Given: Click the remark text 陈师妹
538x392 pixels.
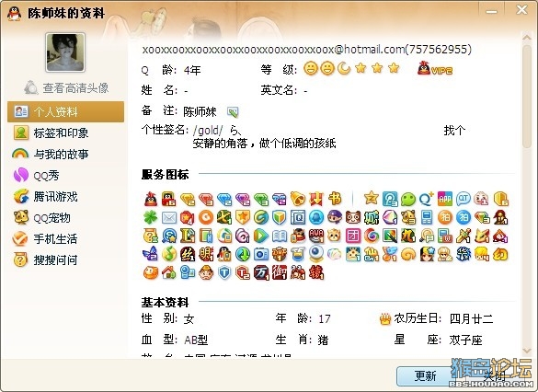Looking at the screenshot, I should tap(200, 111).
